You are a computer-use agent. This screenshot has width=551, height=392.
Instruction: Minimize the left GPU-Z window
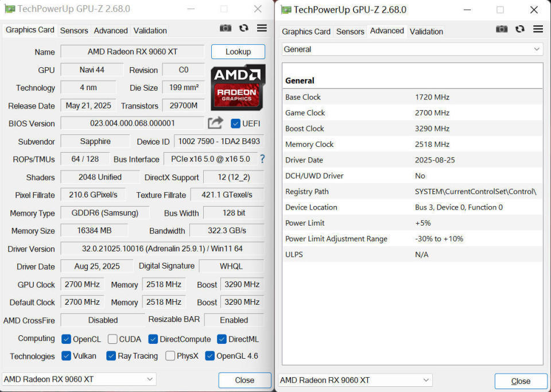pos(191,9)
